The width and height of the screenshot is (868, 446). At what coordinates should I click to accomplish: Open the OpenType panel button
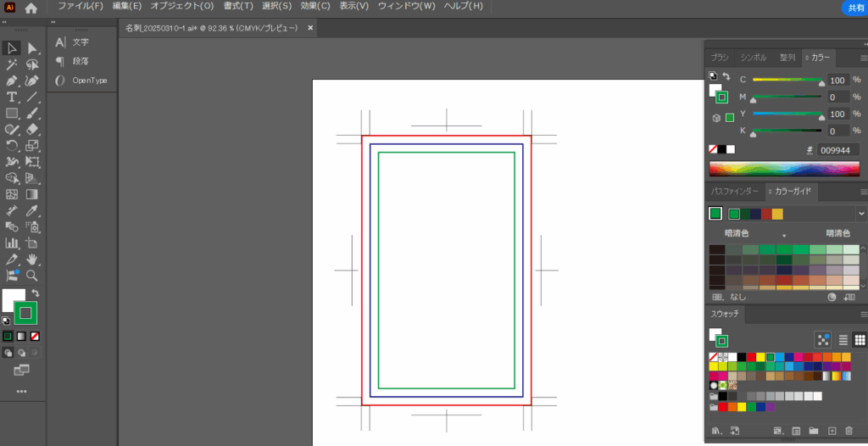tap(81, 81)
